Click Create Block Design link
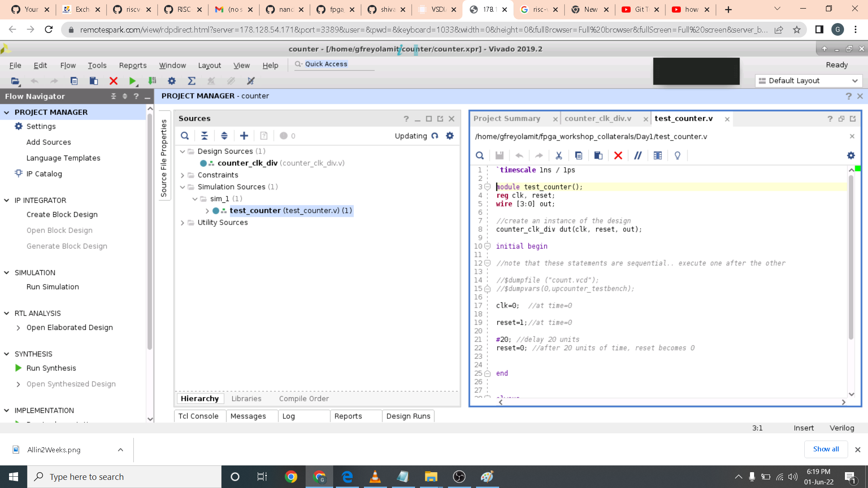Screen dimensions: 868x488 (62, 215)
